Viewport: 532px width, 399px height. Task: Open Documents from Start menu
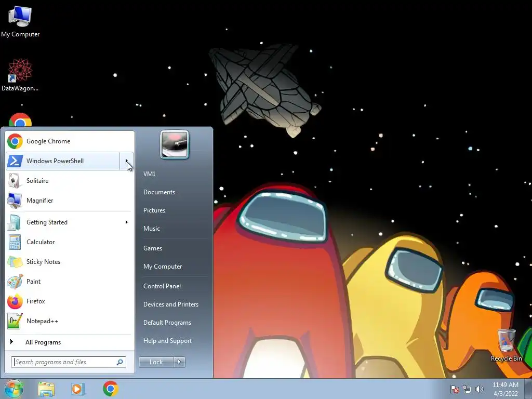159,192
